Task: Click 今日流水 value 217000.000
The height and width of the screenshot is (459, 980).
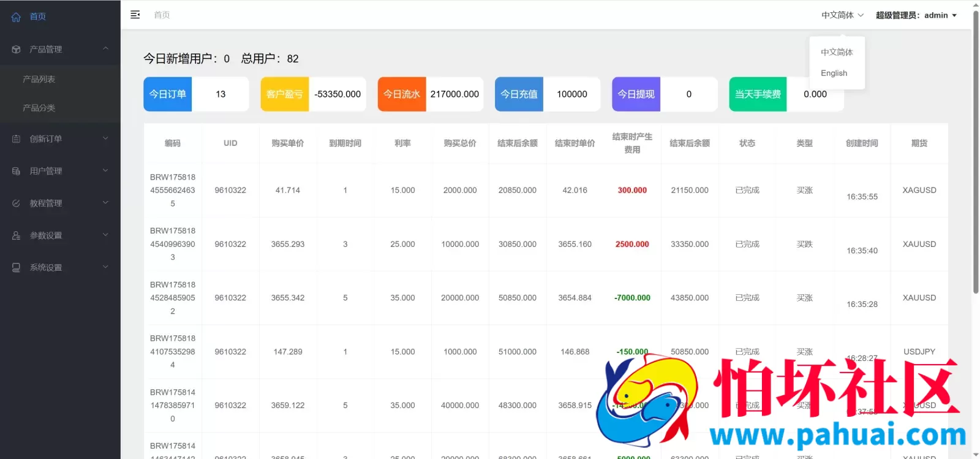Action: (454, 94)
